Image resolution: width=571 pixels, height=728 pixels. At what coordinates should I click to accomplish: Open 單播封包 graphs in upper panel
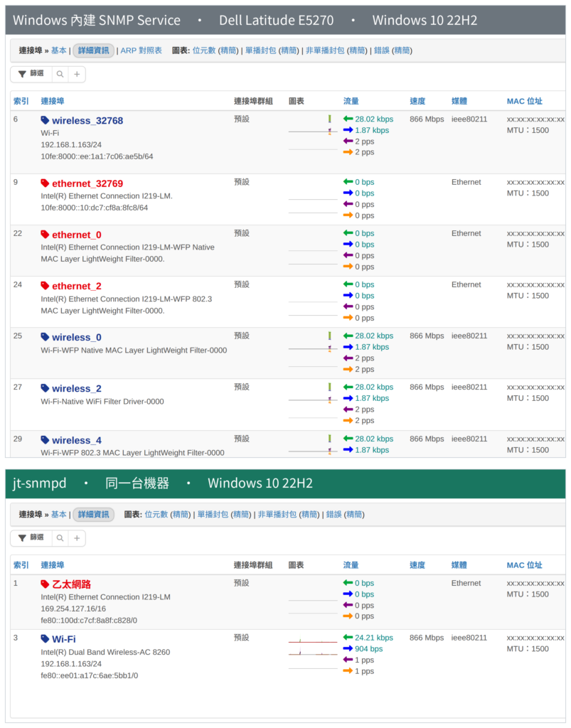(261, 50)
